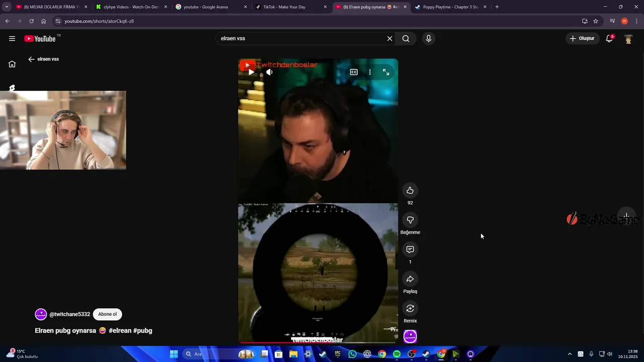Image resolution: width=644 pixels, height=362 pixels.
Task: Open a new browser tab
Action: pyautogui.click(x=497, y=7)
